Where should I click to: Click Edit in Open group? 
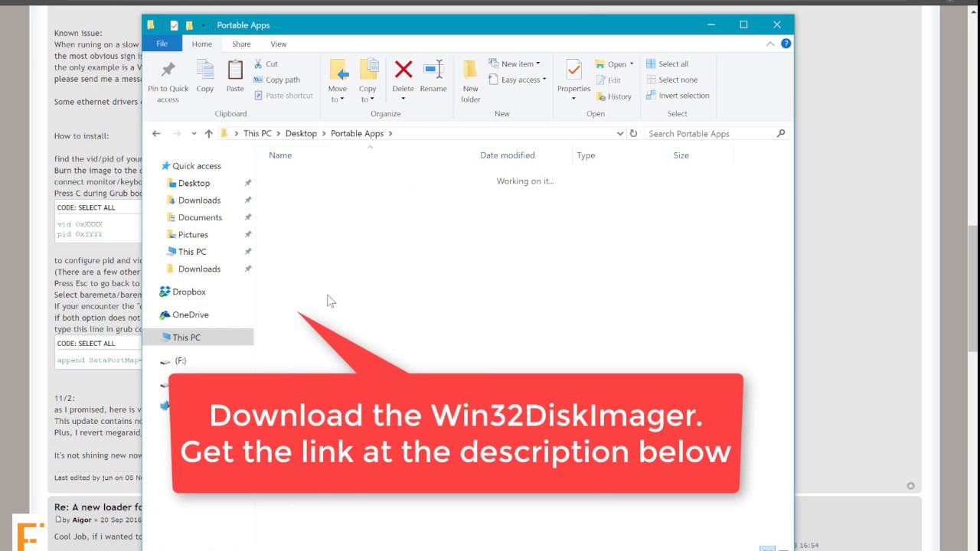pos(608,80)
